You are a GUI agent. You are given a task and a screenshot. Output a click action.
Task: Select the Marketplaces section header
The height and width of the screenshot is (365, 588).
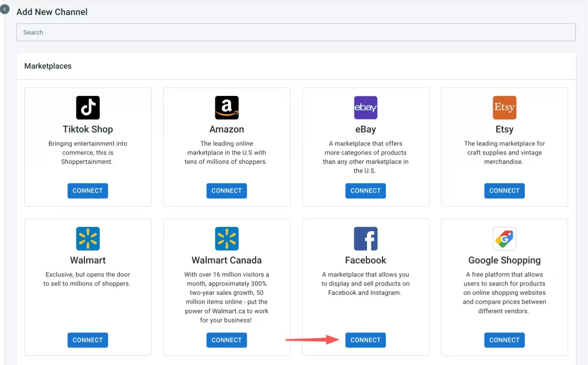point(47,66)
